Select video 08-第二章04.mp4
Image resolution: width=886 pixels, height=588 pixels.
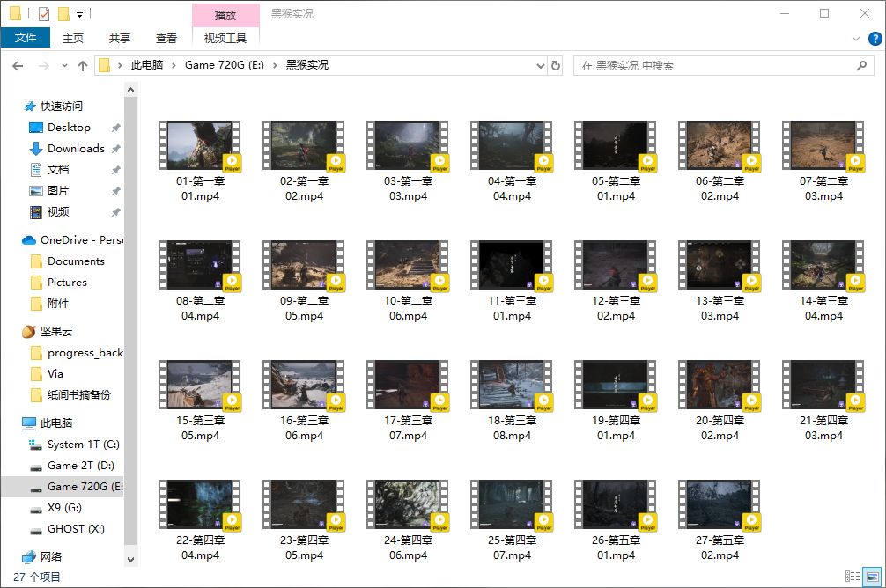[200, 282]
